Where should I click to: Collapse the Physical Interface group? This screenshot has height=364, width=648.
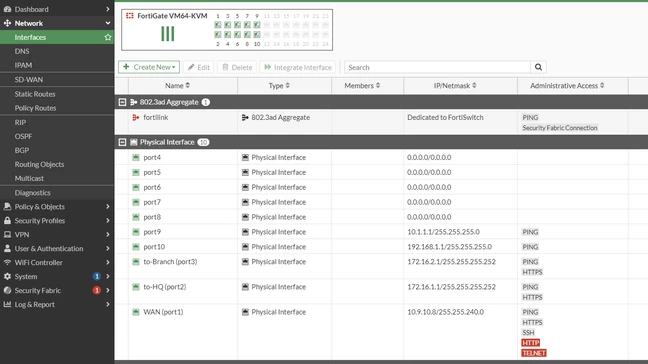click(x=122, y=142)
